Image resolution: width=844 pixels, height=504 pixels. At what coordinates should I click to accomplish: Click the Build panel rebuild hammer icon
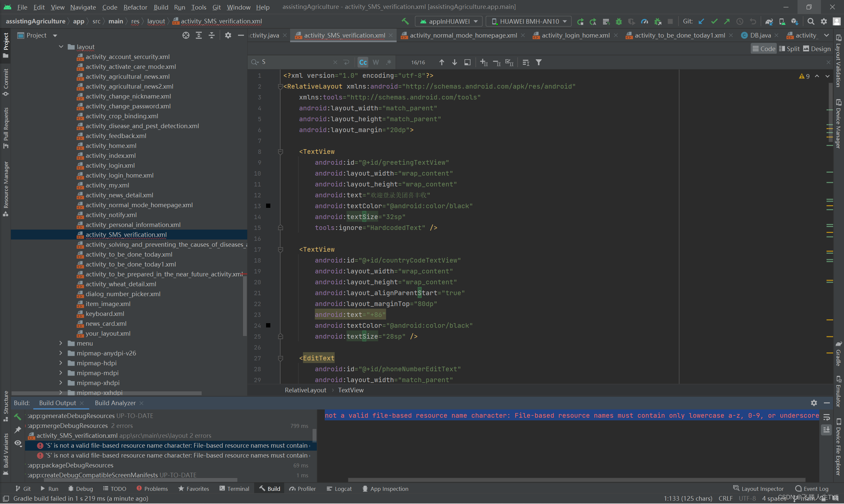point(18,416)
